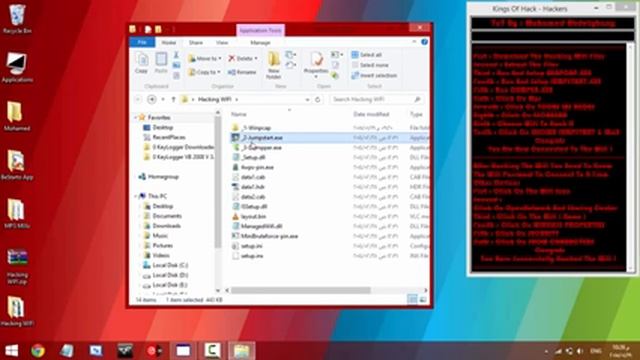
Task: Click Invert selection in the ribbon
Action: (x=374, y=76)
